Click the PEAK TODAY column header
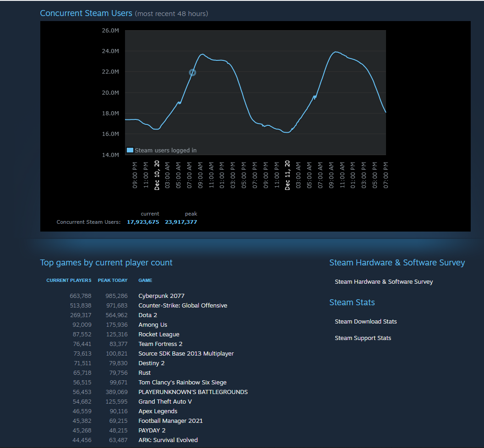Image resolution: width=484 pixels, height=448 pixels. coord(113,281)
